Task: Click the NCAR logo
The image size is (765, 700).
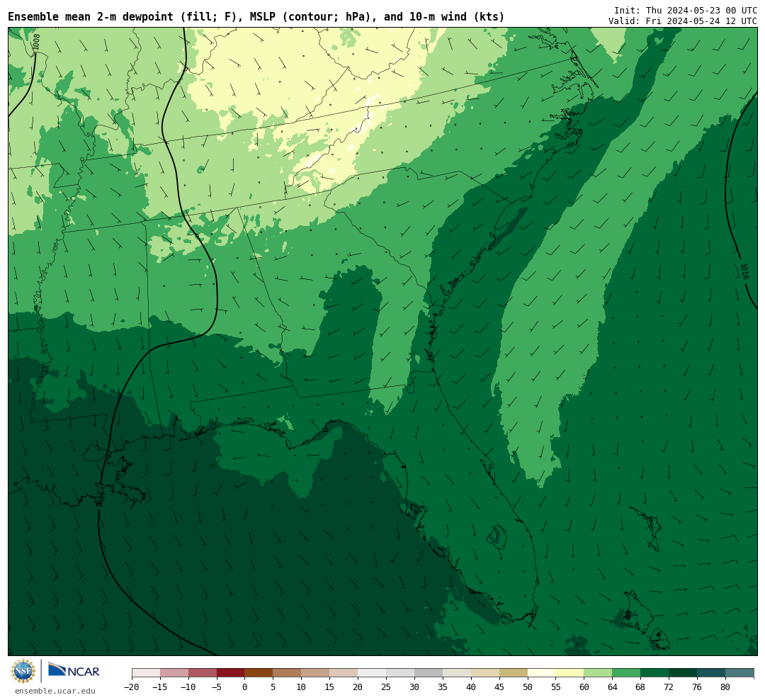Action: click(74, 671)
